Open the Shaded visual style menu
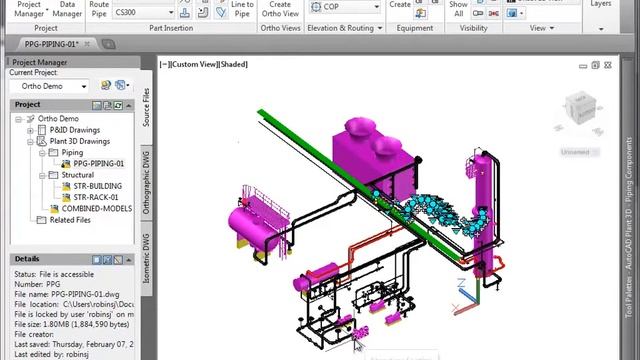Image resolution: width=640 pixels, height=360 pixels. click(x=233, y=64)
